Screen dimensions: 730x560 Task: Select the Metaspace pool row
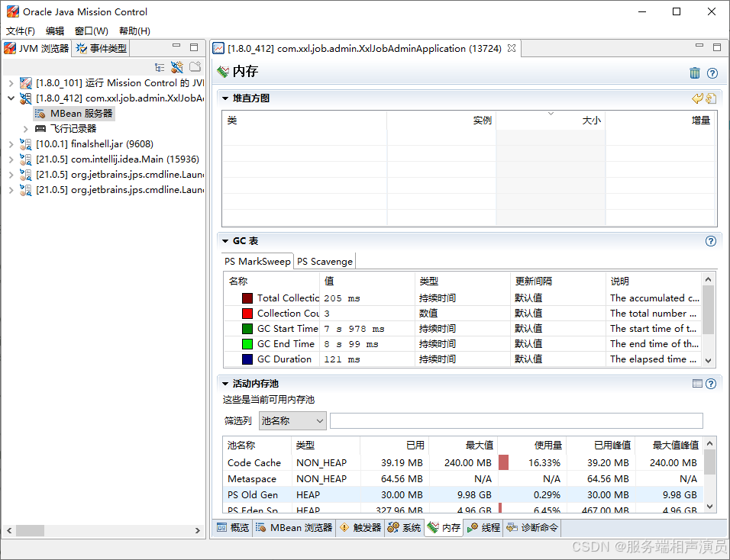463,479
